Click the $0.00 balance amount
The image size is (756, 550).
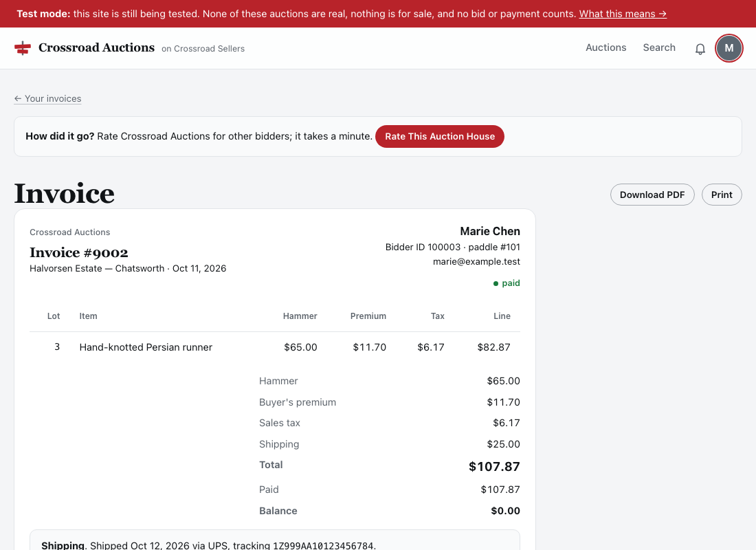coord(505,511)
